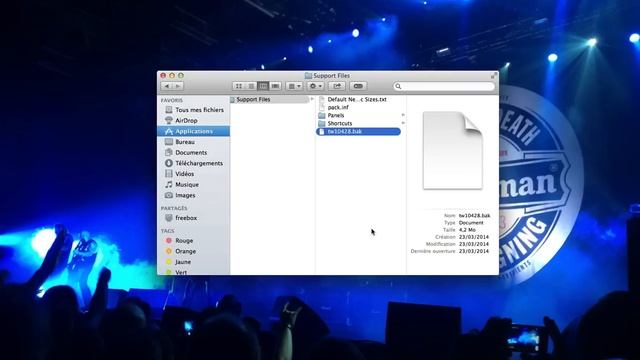Click the Téléchargements download arrow icon
Screen dimensions: 640x360
pos(169,163)
